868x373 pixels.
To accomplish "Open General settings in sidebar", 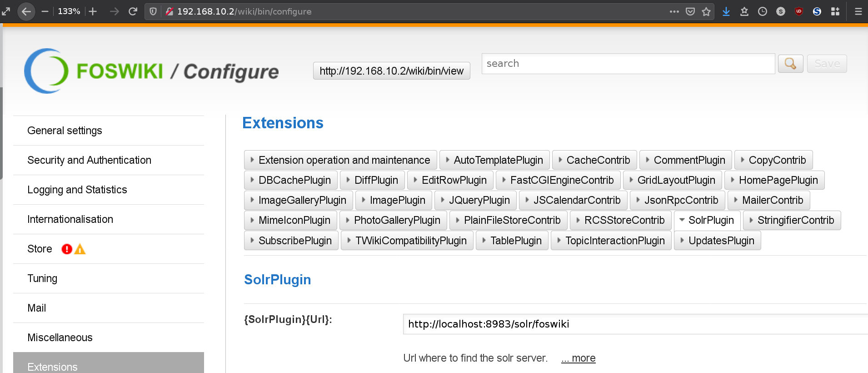I will [109, 131].
